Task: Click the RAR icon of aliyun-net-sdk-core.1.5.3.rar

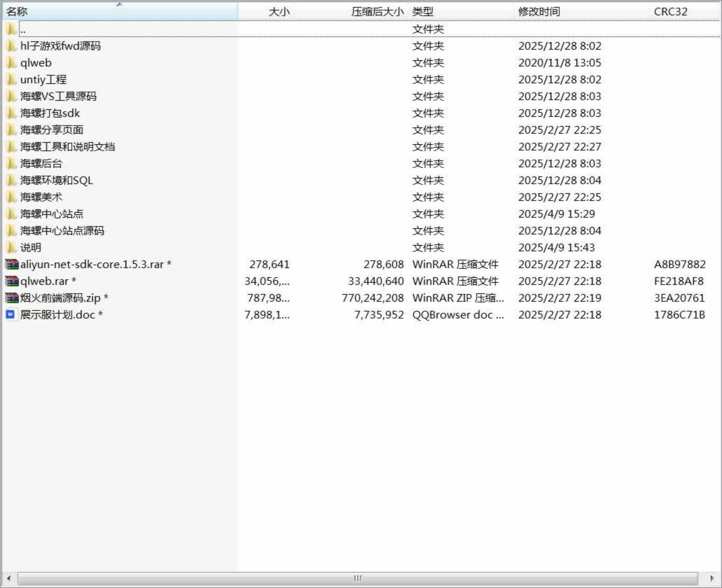Action: pos(12,265)
